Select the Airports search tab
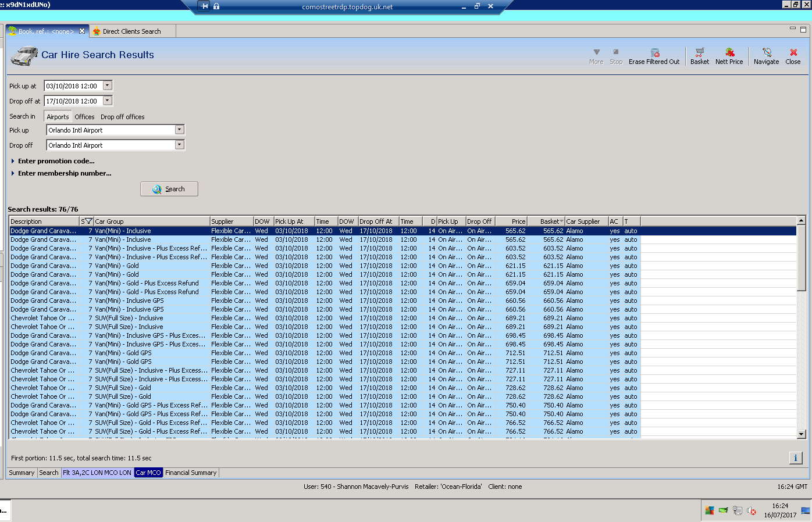This screenshot has width=812, height=522. (58, 117)
